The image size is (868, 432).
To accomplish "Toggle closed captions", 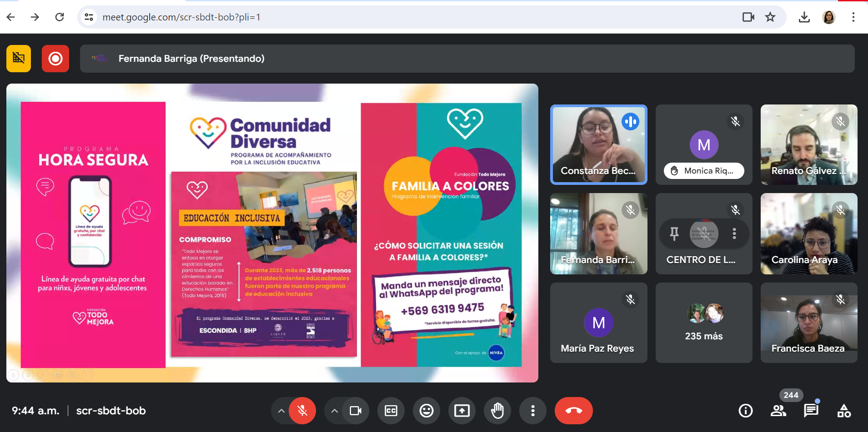I will point(391,411).
